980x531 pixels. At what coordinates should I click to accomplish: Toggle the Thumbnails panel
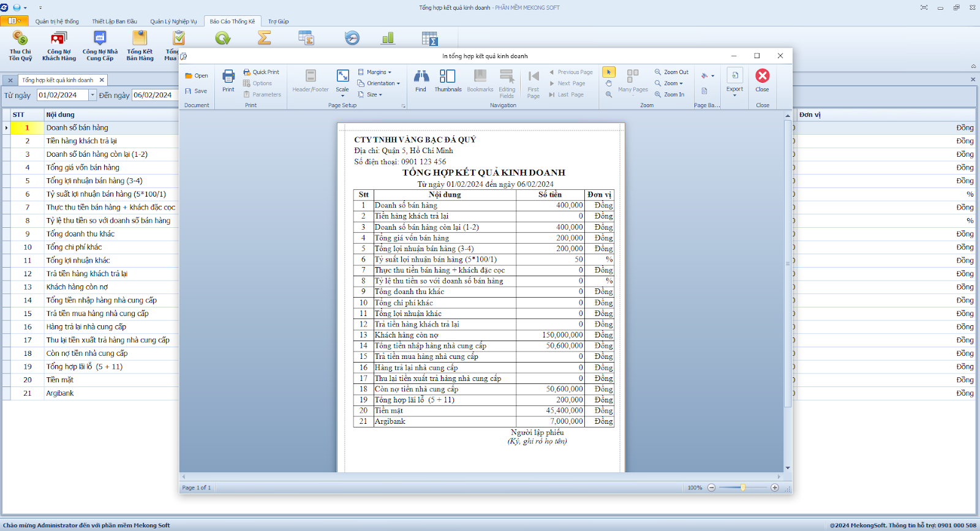(x=448, y=80)
